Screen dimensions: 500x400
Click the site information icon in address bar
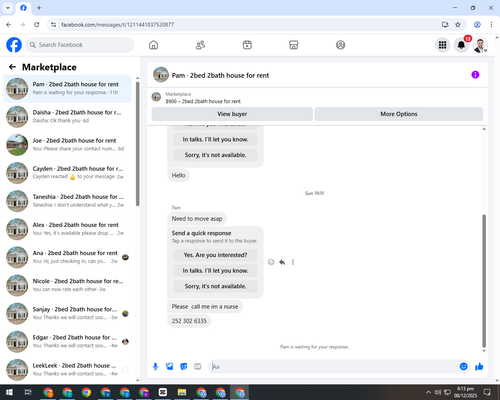point(53,25)
